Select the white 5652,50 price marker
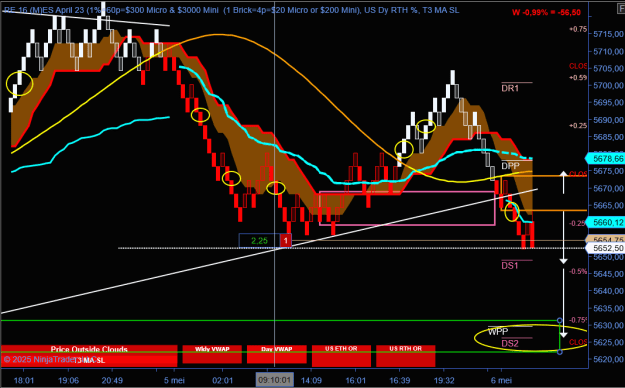This screenshot has height=388, width=625. 605,248
